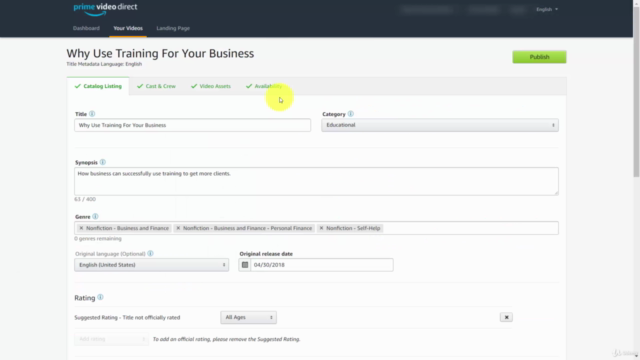Open the Genre info icon
Image resolution: width=640 pixels, height=360 pixels.
pos(95,216)
